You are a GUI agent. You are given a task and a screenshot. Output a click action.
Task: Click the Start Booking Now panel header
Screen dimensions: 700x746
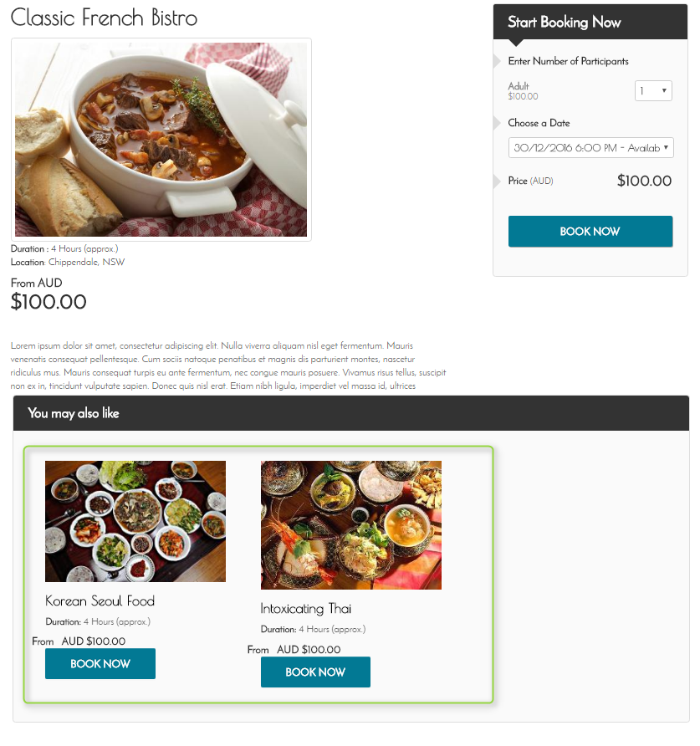(590, 22)
